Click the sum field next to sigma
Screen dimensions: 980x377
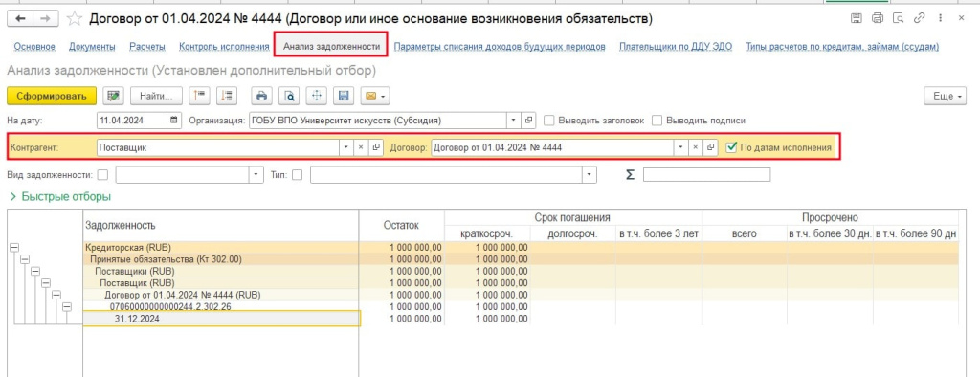click(706, 175)
